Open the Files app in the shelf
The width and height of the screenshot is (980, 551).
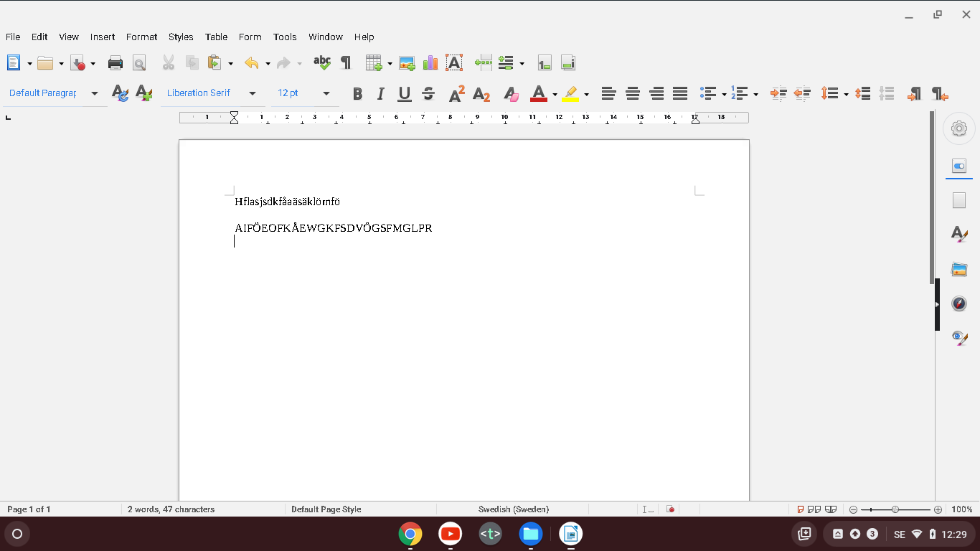(531, 534)
